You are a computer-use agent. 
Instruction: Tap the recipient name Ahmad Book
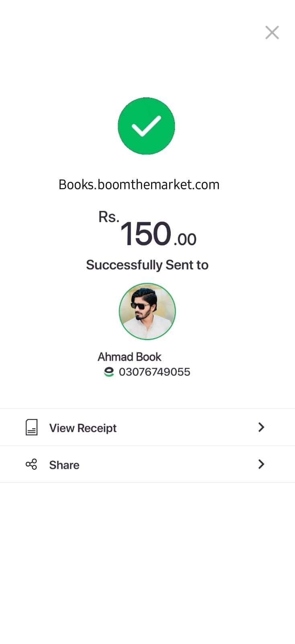pos(129,357)
